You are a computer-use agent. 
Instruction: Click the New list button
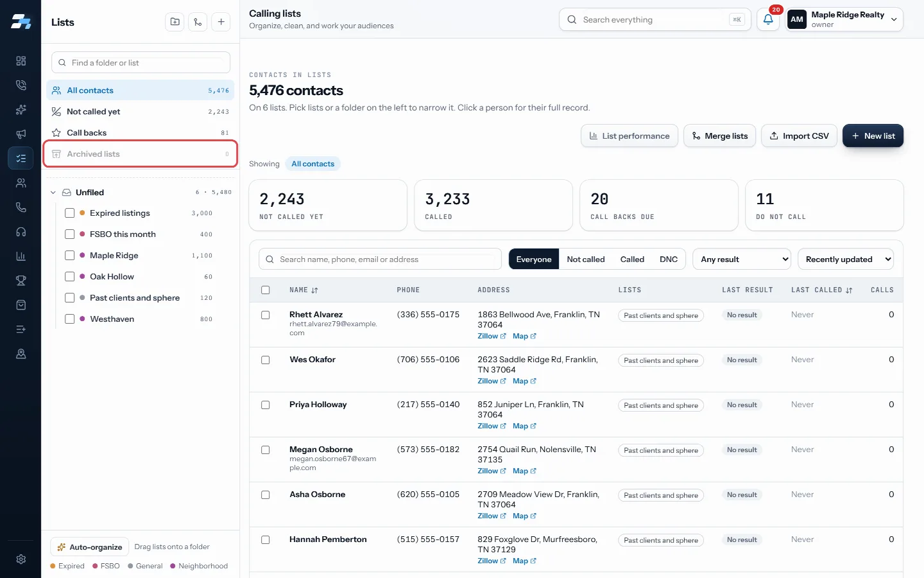coord(873,136)
